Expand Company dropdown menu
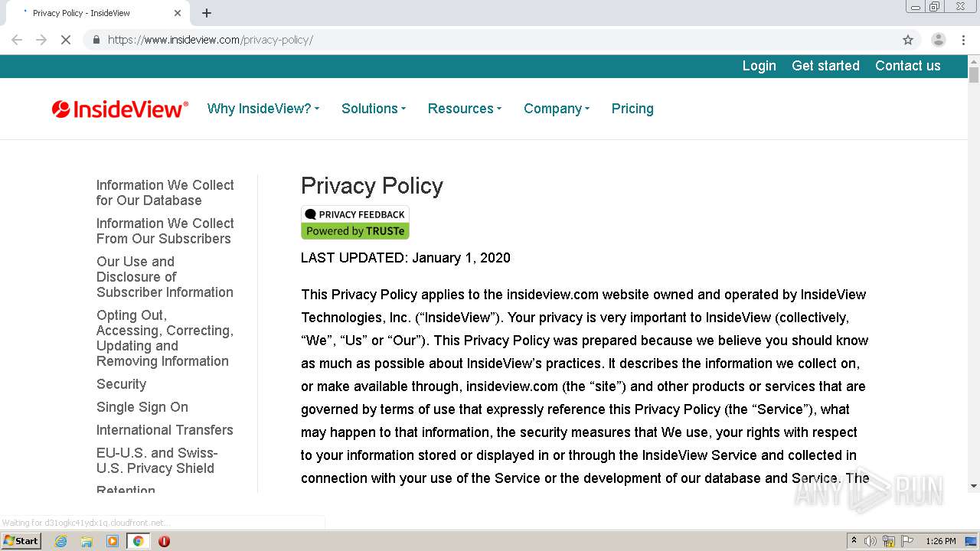Viewport: 980px width, 551px height. pyautogui.click(x=557, y=109)
